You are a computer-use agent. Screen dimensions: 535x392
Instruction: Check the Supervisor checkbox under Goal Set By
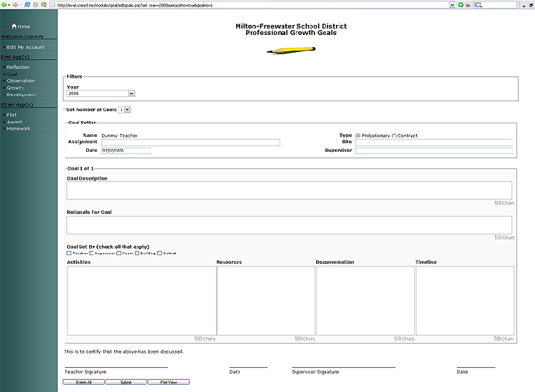[x=91, y=253]
